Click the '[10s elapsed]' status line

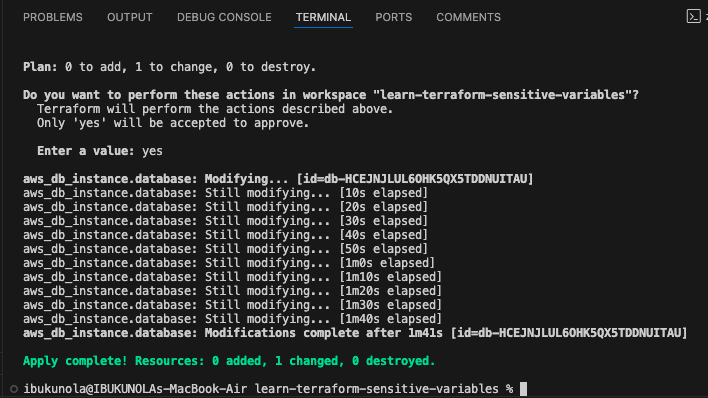click(x=225, y=193)
